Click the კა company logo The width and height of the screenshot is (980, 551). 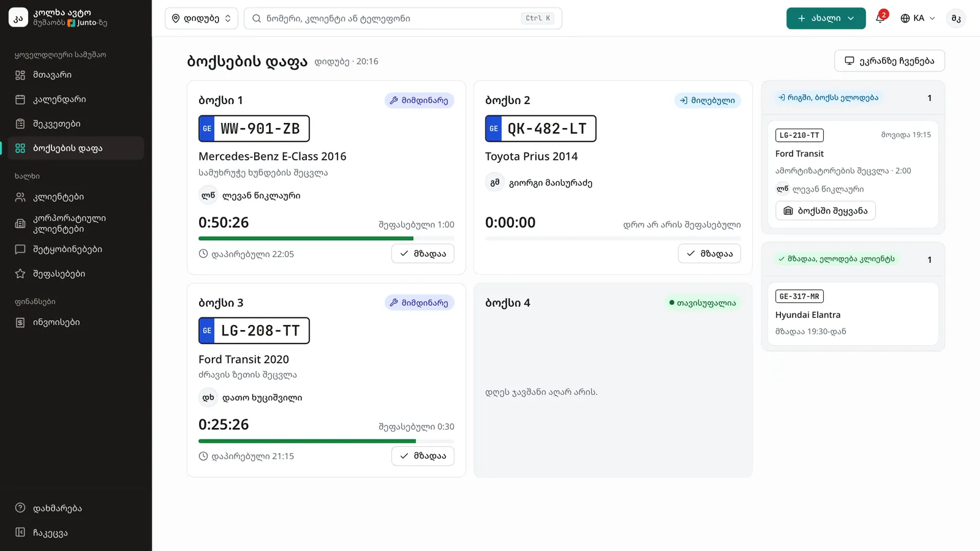tap(18, 18)
